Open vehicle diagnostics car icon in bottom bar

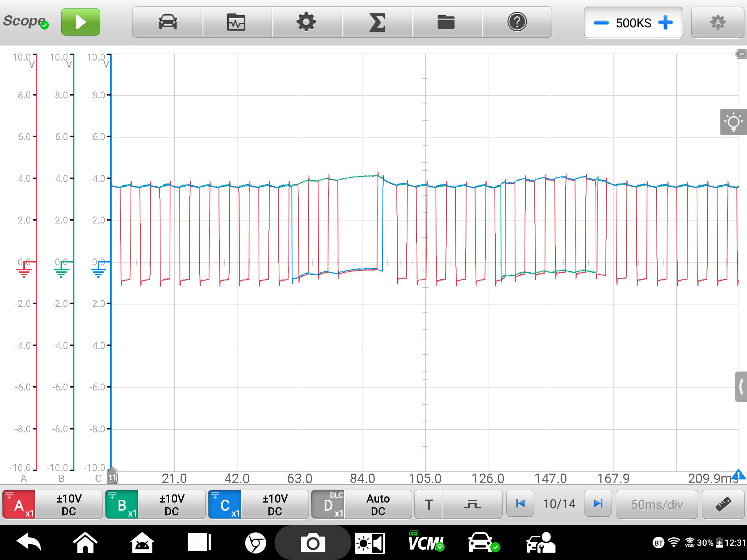pos(483,542)
